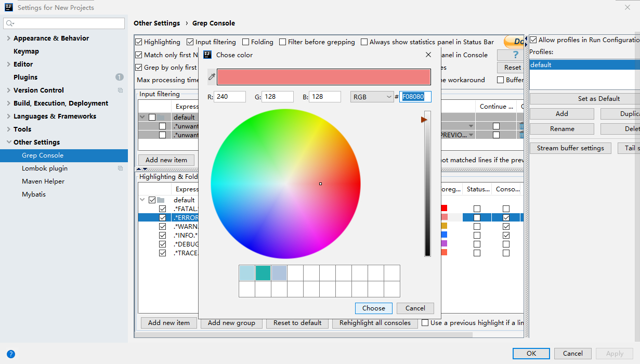Click trash icon in first unwanted filter row
Screen dimensions: 640x364
coord(521,126)
